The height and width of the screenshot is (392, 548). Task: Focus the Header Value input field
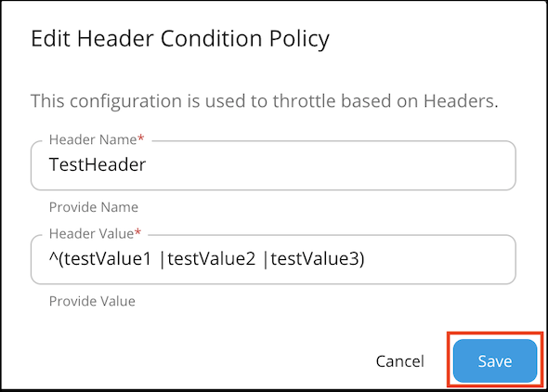(x=273, y=259)
